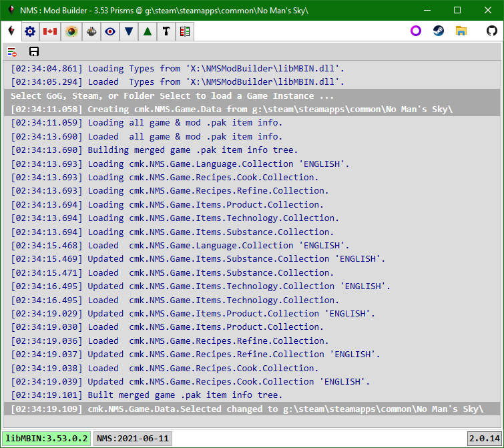The width and height of the screenshot is (504, 448).
Task: Open the blue gear settings tab
Action: click(x=30, y=31)
